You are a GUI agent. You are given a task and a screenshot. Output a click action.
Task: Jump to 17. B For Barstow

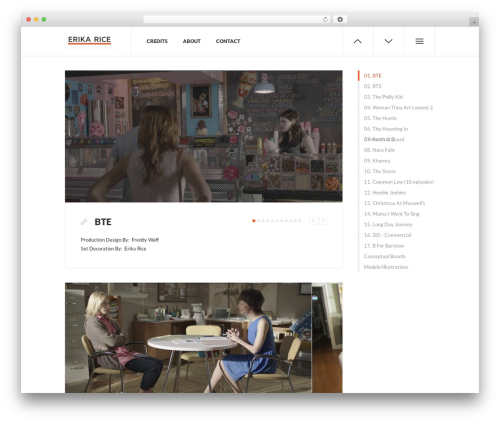[384, 246]
